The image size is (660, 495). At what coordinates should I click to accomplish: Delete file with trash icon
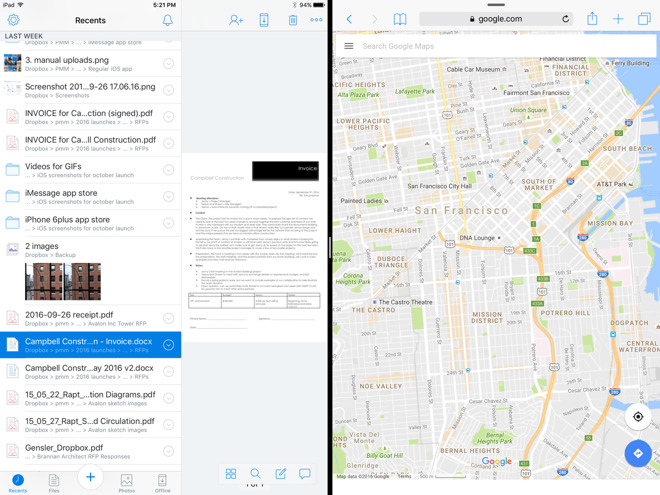point(293,20)
